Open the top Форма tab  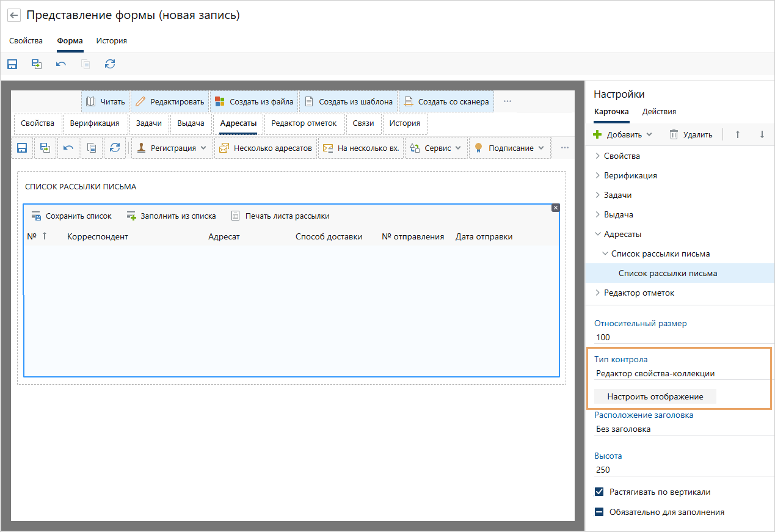coord(70,41)
